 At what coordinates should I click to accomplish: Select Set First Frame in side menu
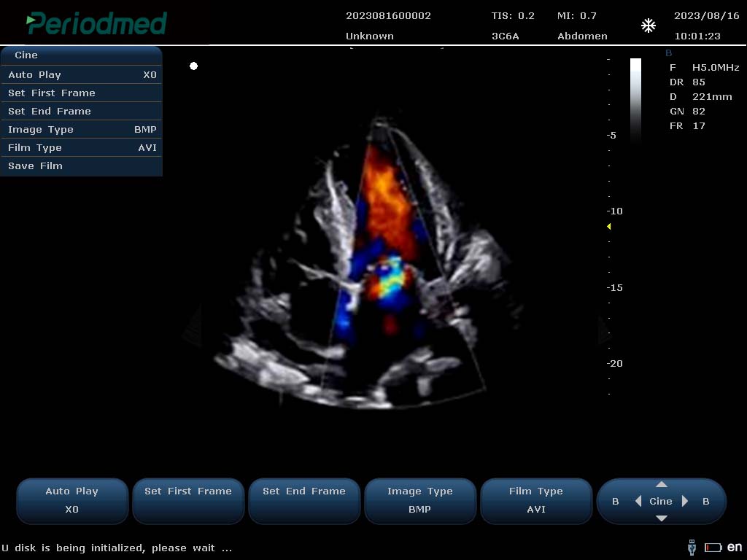click(x=81, y=93)
